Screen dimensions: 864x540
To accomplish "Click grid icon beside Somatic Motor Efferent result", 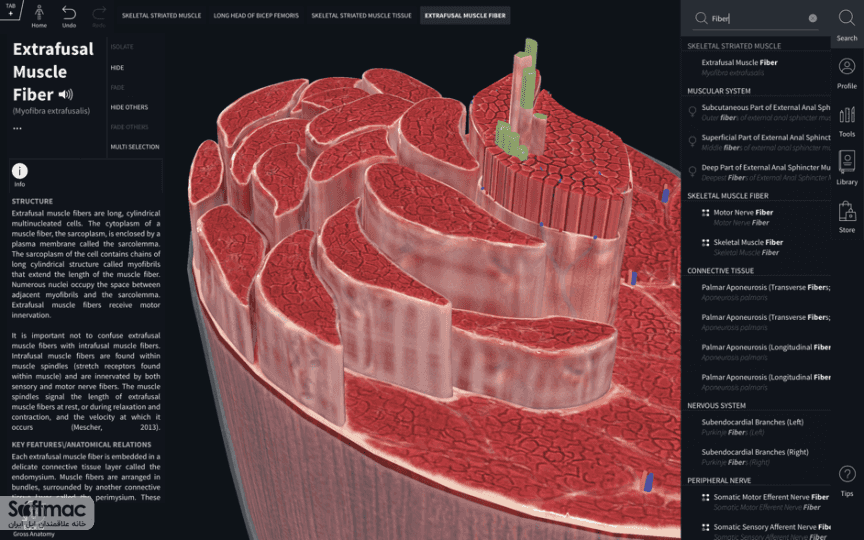I will pos(705,498).
